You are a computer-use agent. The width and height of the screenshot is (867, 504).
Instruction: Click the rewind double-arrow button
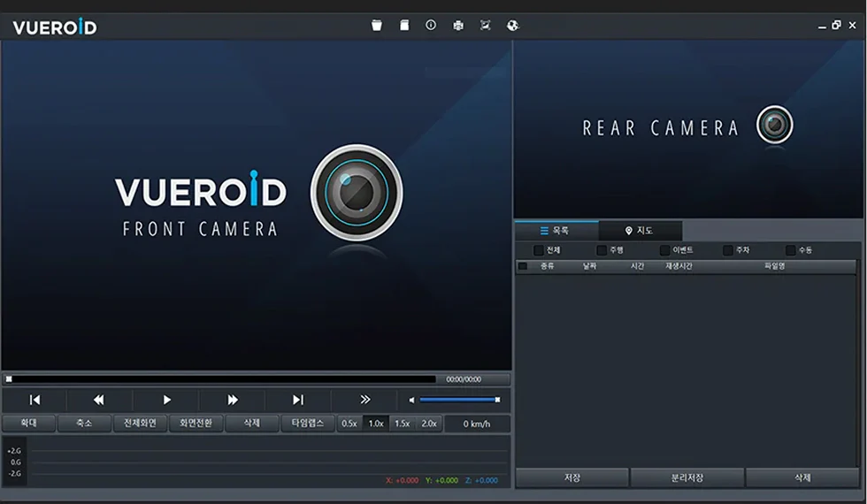tap(99, 400)
